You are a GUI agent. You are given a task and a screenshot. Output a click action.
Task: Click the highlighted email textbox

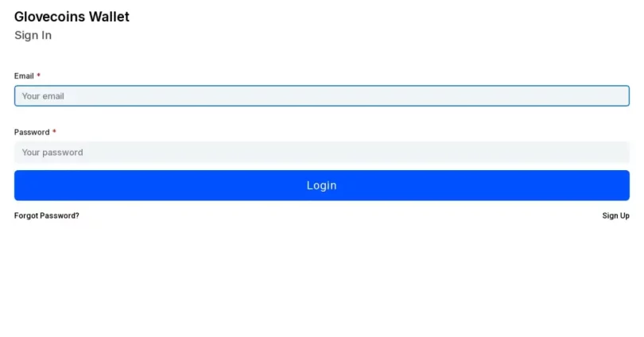(321, 95)
